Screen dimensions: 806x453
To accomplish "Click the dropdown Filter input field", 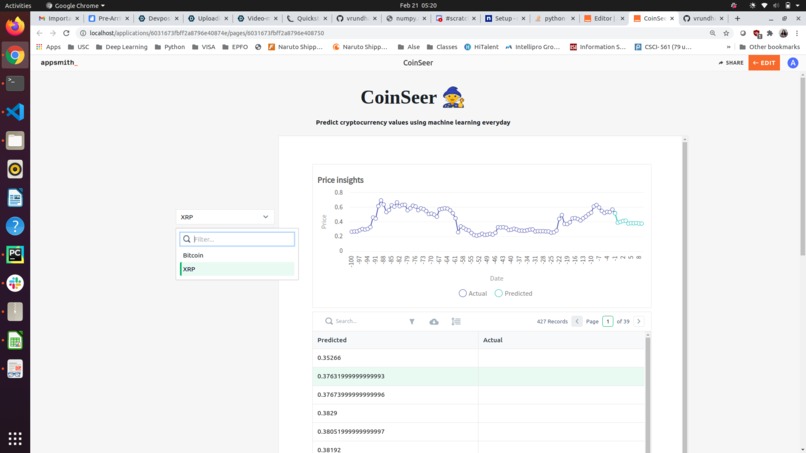I will tap(237, 239).
